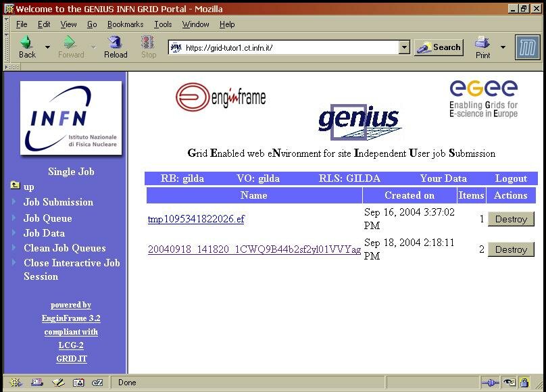Click the Search button
546x392 pixels.
click(439, 47)
